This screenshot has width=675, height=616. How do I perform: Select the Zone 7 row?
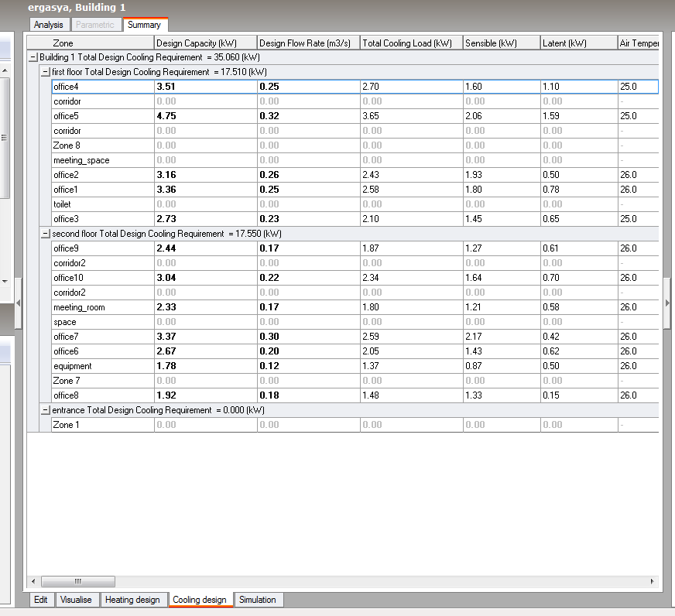click(x=355, y=381)
